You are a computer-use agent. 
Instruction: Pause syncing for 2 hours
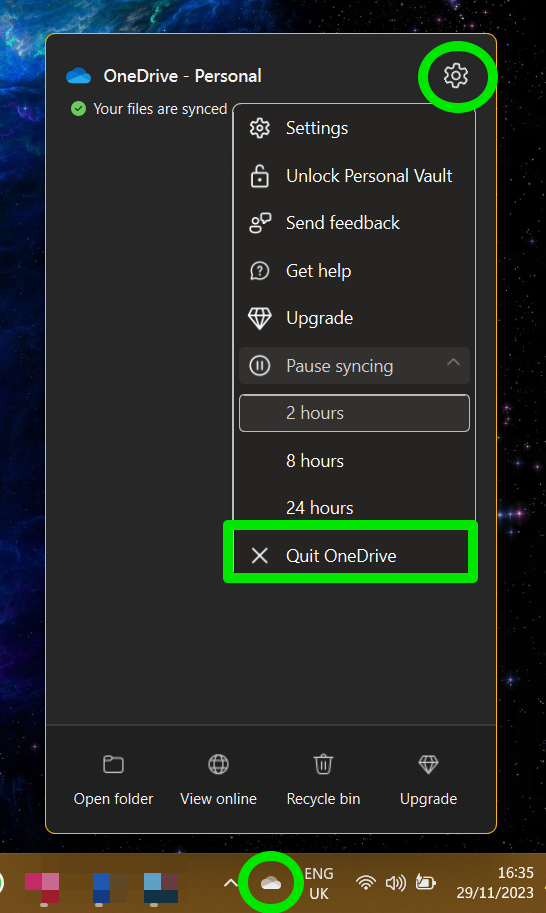(354, 413)
